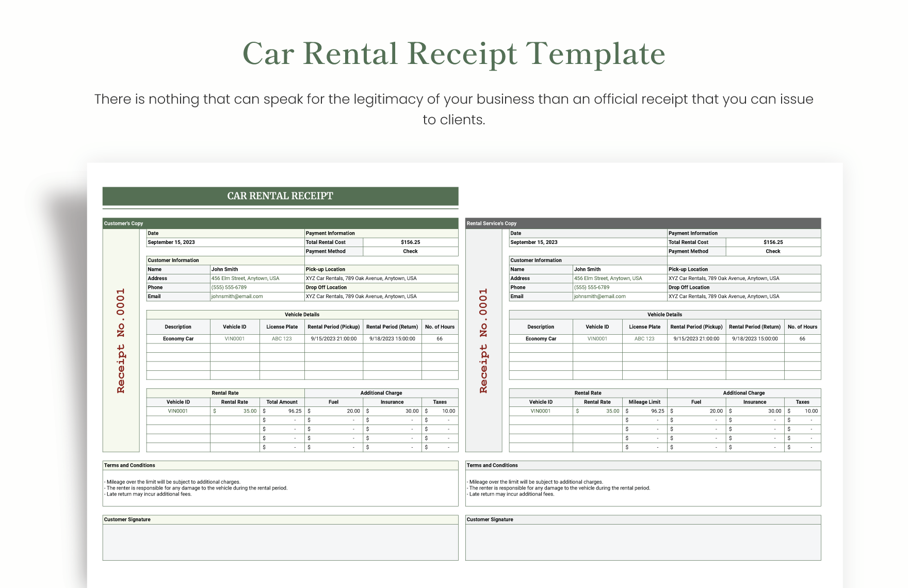
Task: Select pickup '9/15/2023 21:00:00' in Rental Service's Copy
Action: point(696,339)
